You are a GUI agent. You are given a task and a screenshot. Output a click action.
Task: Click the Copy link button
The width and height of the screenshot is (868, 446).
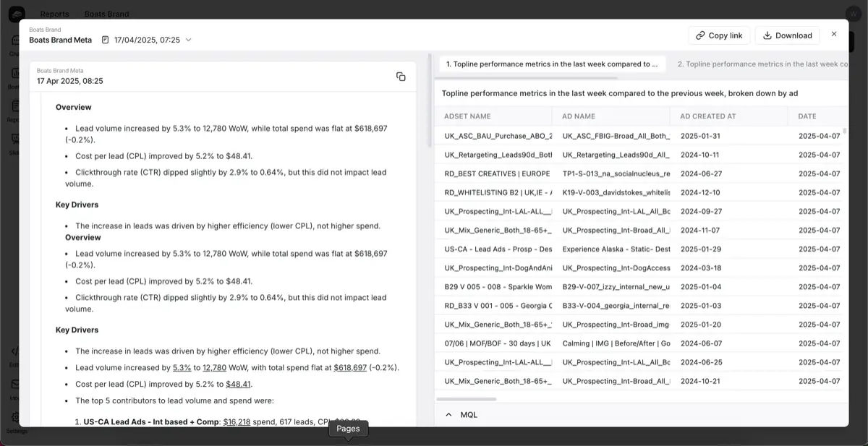click(x=719, y=35)
